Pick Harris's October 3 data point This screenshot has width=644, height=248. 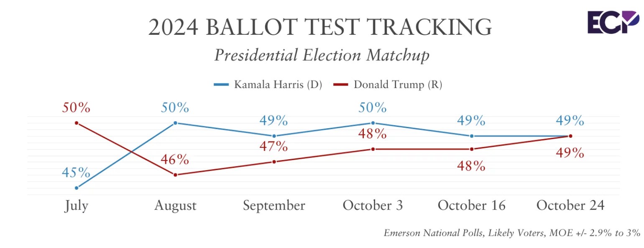pos(373,123)
